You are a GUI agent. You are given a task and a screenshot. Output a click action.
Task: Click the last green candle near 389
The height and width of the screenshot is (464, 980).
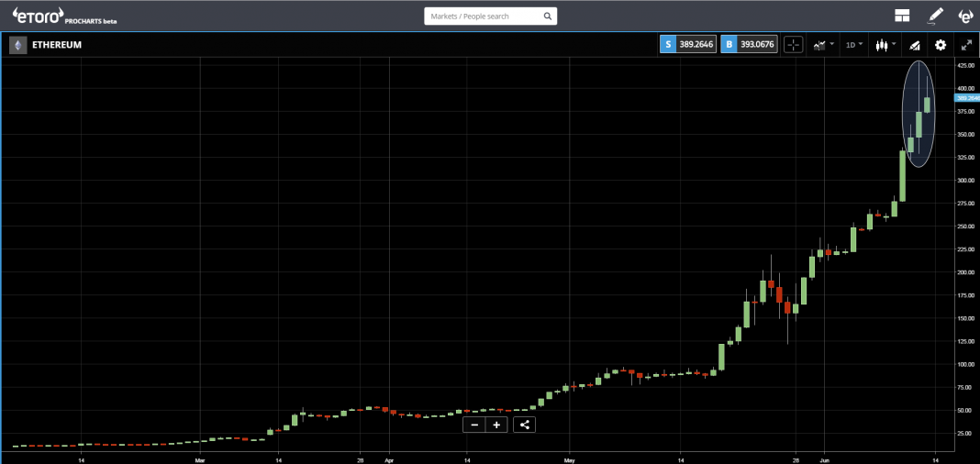click(x=928, y=105)
